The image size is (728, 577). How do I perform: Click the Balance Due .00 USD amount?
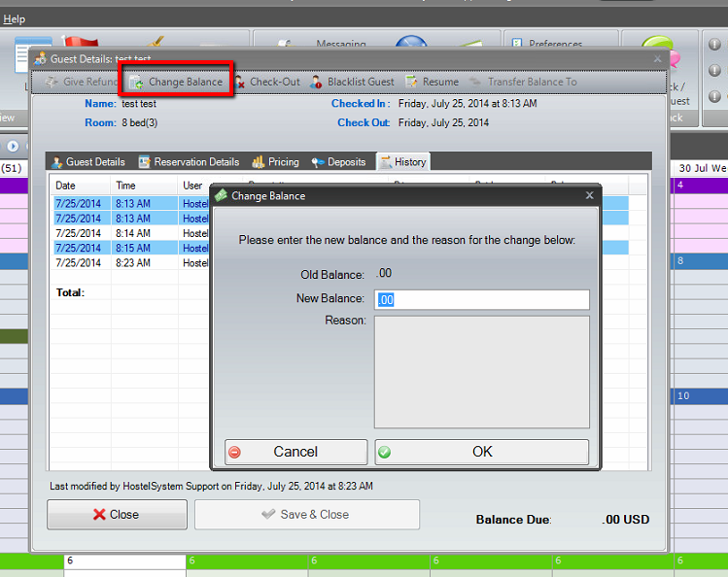pos(625,520)
